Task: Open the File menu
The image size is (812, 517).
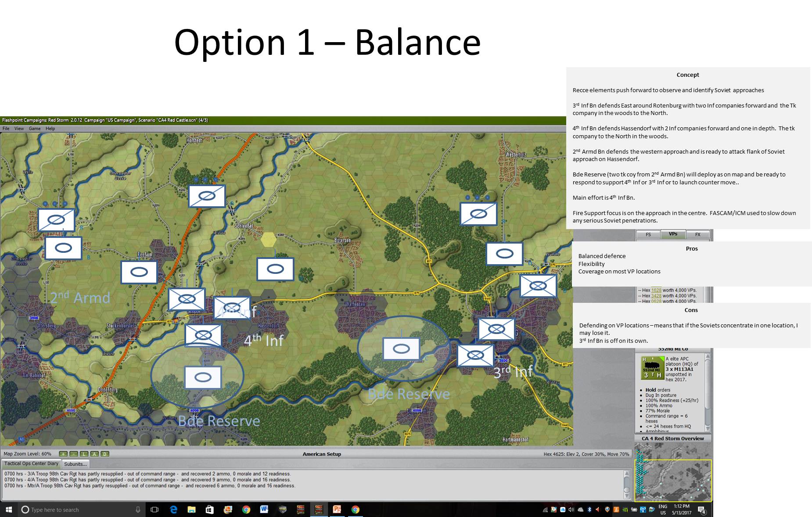Action: pos(6,129)
